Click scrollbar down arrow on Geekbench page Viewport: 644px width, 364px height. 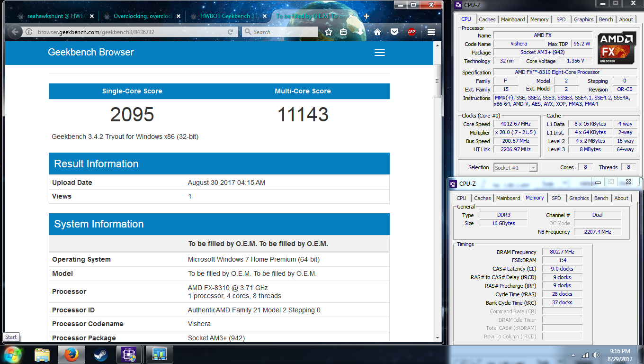click(438, 338)
